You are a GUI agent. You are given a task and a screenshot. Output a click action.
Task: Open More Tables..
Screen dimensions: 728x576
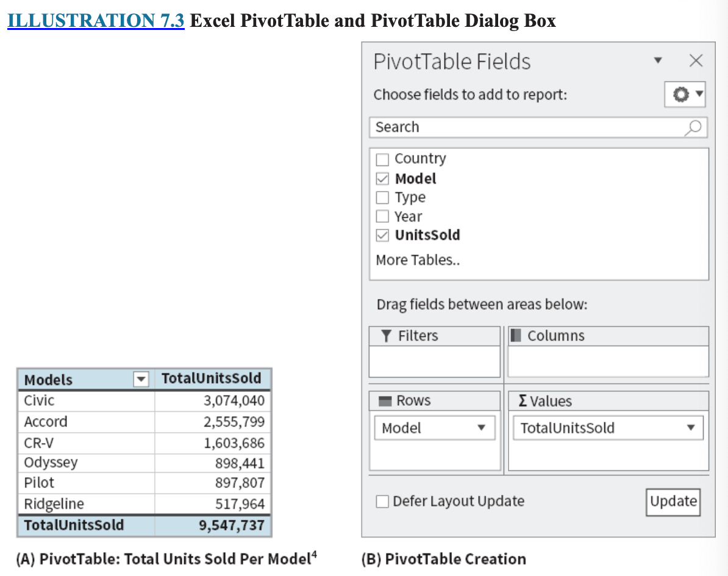418,260
